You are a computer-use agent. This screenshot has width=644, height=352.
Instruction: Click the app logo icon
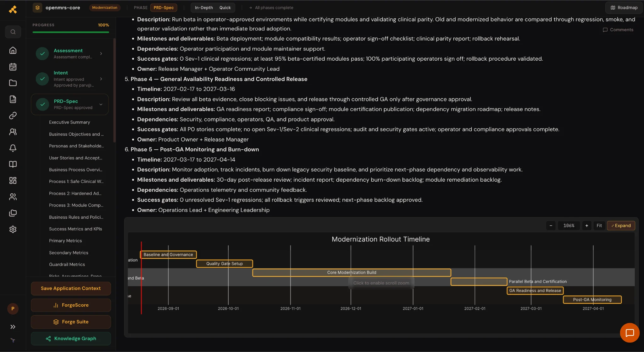[13, 10]
